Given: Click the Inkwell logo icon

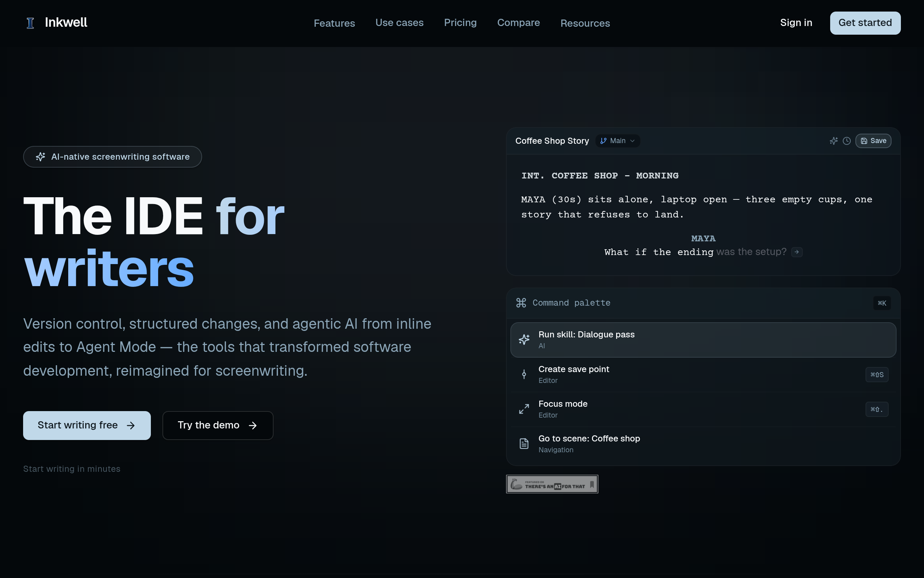Looking at the screenshot, I should point(31,23).
